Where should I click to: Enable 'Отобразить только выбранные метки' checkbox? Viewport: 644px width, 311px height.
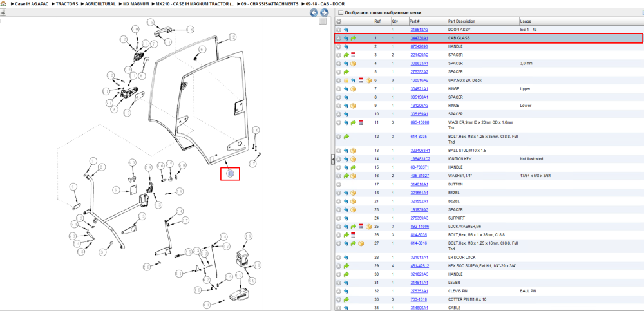[341, 13]
